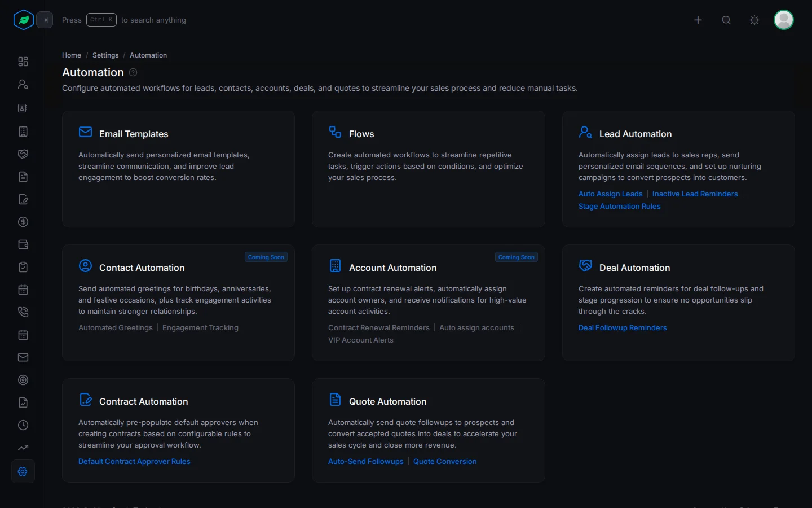Click the disabled Engagement Tracking text
The height and width of the screenshot is (508, 812).
(200, 327)
